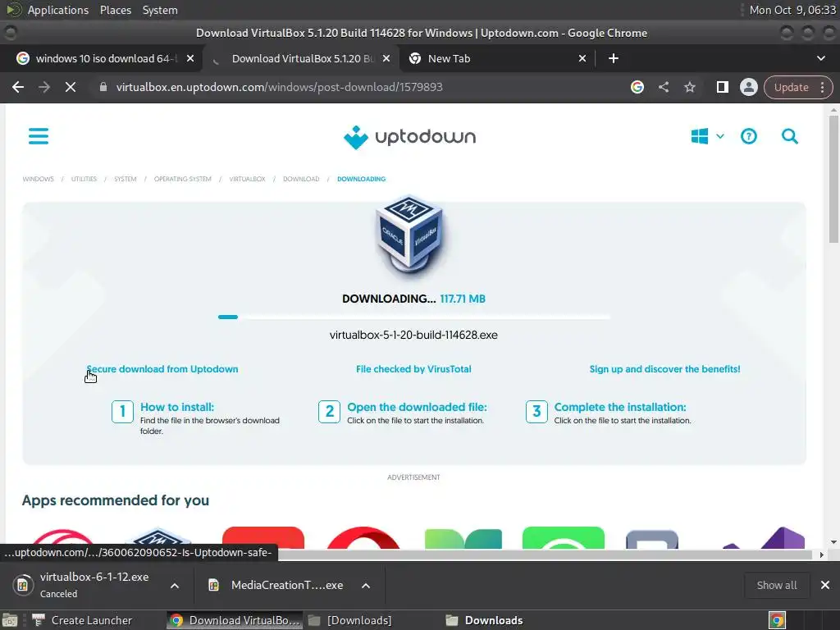This screenshot has width=840, height=630.
Task: Click the show desktop icon in taskbar
Action: click(10, 620)
